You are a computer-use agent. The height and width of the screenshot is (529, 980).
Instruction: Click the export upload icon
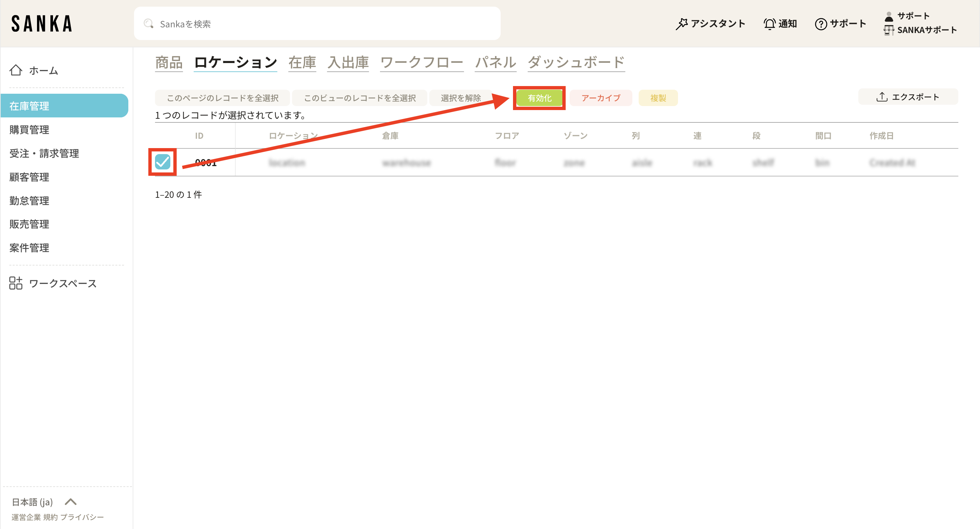click(x=881, y=97)
